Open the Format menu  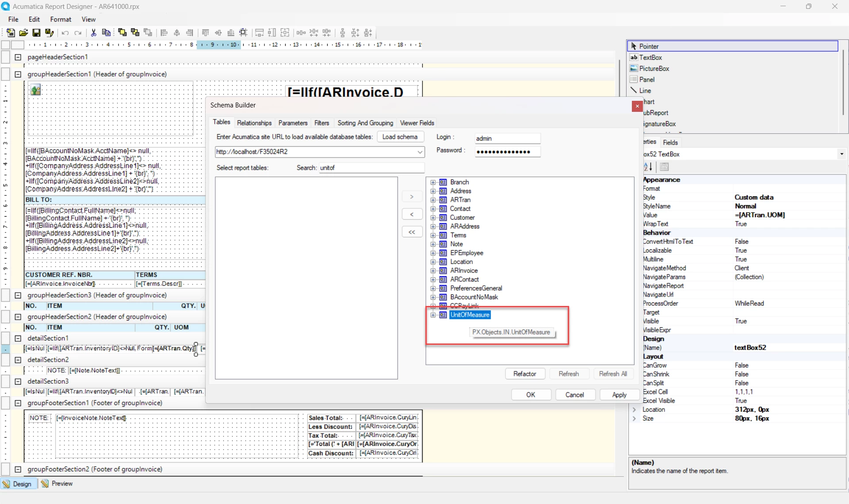[61, 19]
